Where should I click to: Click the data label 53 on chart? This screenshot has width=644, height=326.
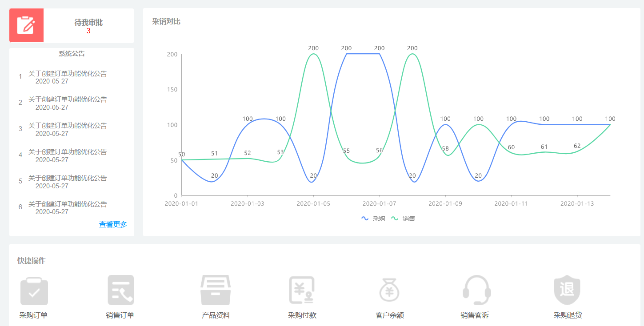pyautogui.click(x=280, y=152)
